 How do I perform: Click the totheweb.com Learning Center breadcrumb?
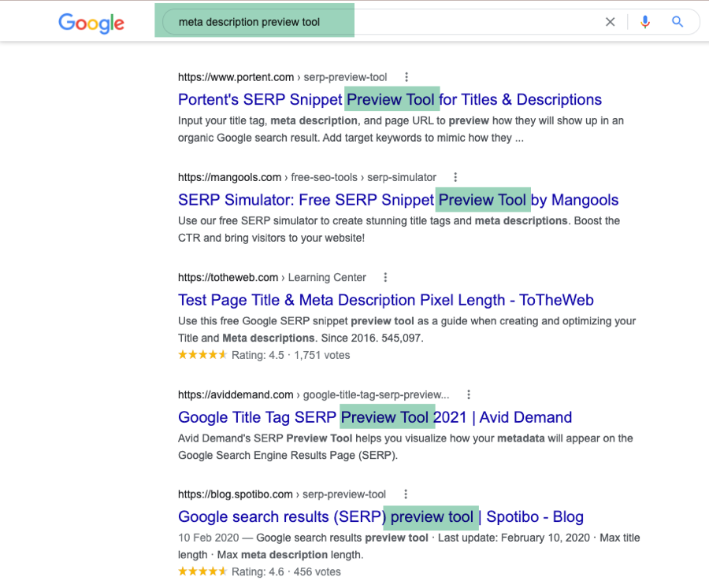click(x=272, y=278)
